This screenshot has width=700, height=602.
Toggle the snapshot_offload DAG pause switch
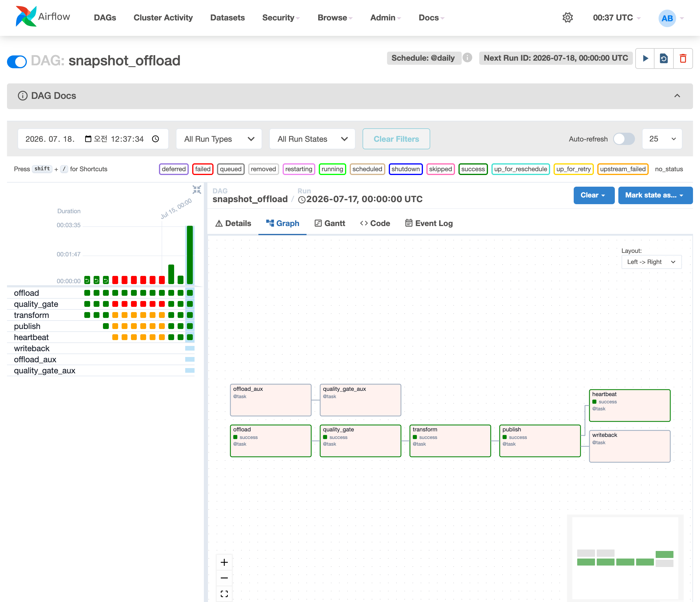coord(17,62)
